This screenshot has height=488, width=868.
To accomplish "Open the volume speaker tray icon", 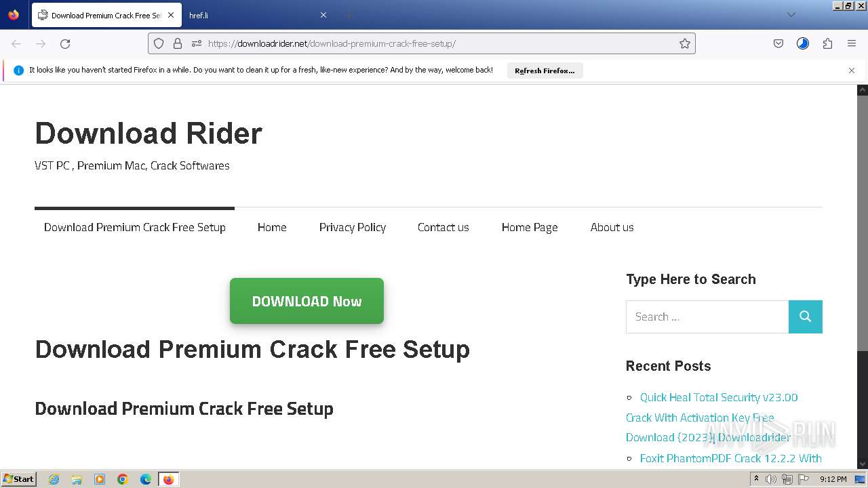I will tap(771, 479).
